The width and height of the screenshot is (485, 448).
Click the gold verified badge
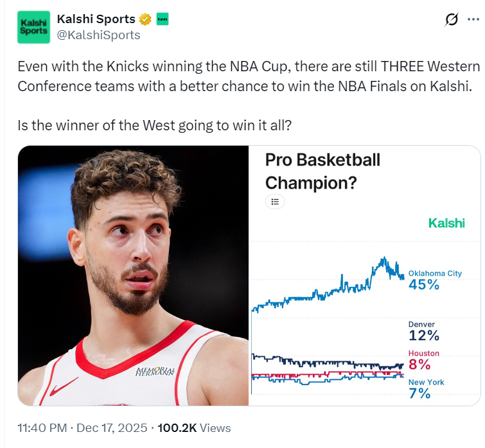point(146,19)
